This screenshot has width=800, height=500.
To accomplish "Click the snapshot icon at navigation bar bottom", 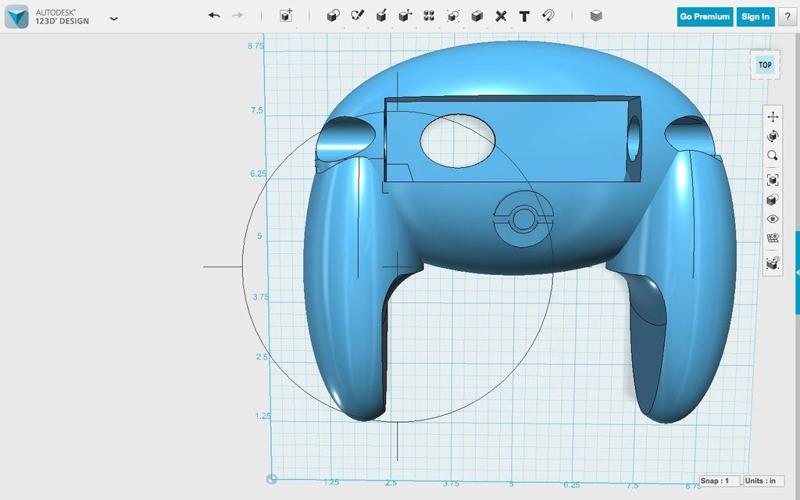I will pyautogui.click(x=772, y=263).
